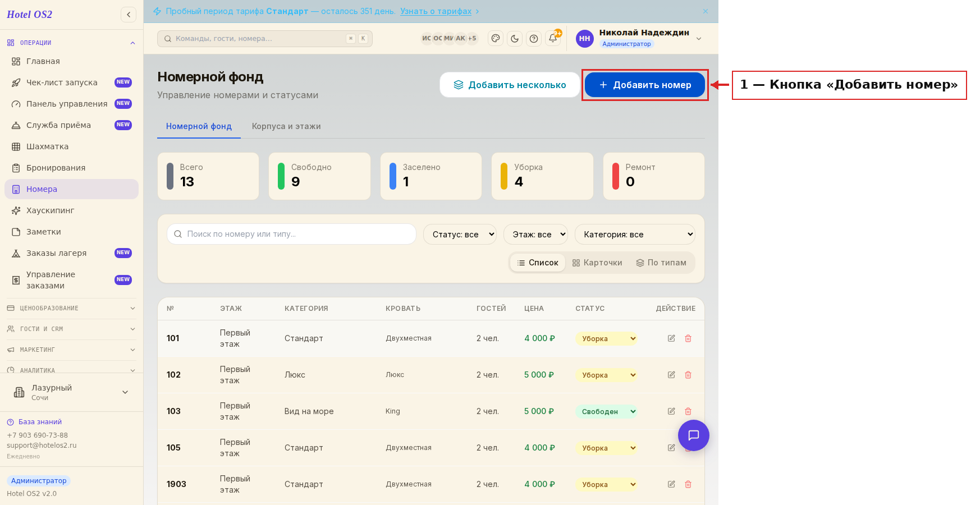Select Номера in sidebar
The width and height of the screenshot is (980, 505).
[x=71, y=189]
